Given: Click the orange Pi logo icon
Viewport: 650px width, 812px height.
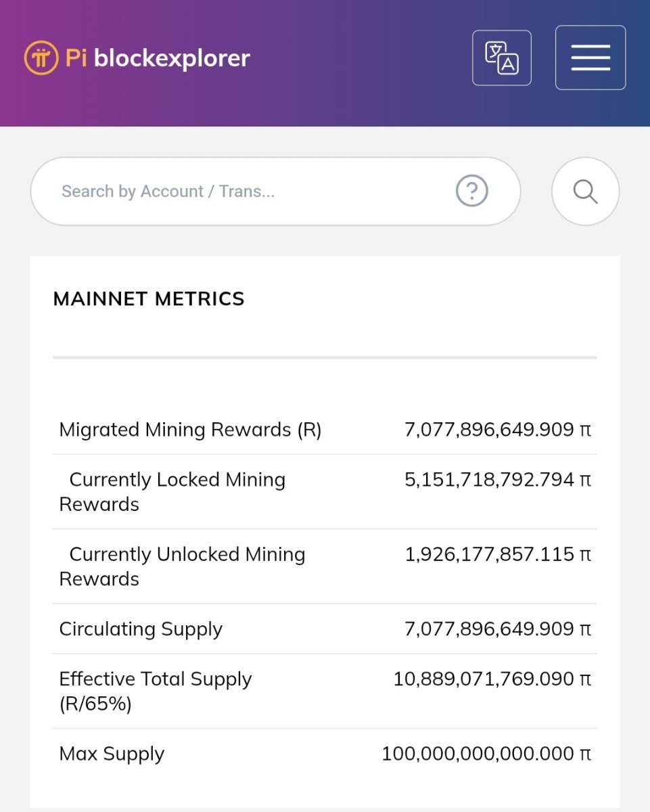Looking at the screenshot, I should pyautogui.click(x=41, y=58).
